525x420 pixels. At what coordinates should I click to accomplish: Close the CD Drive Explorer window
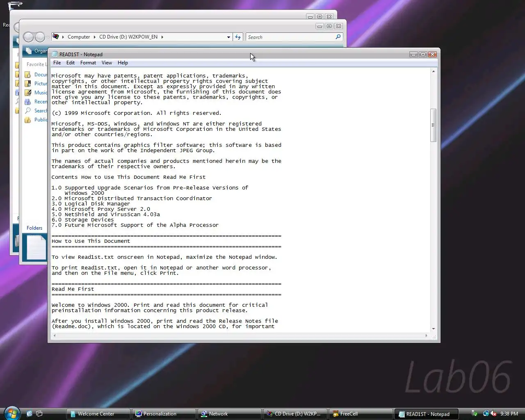pos(338,26)
